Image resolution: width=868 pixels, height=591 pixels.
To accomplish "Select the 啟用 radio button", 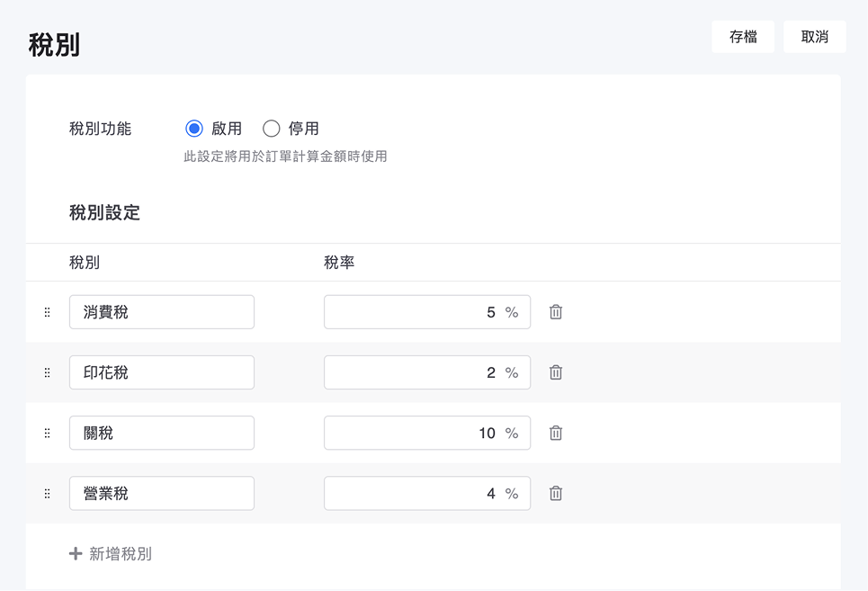I will click(x=193, y=129).
